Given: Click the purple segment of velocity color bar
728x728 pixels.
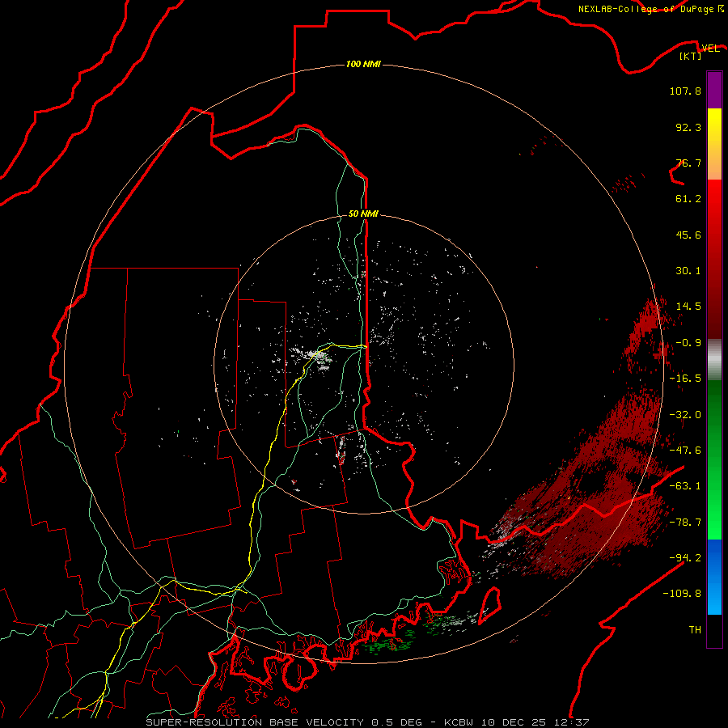Looking at the screenshot, I should [714, 90].
